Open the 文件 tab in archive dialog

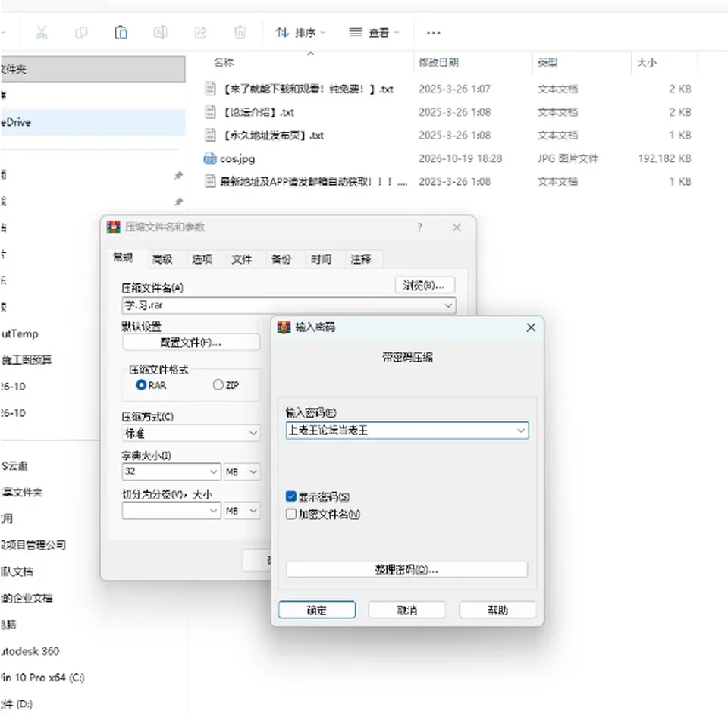pos(242,259)
